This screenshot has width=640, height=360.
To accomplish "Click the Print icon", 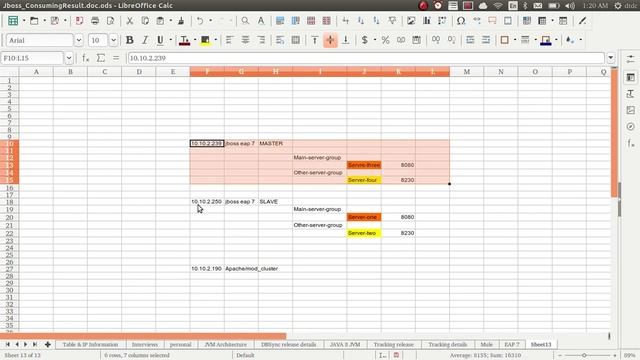I will coord(95,20).
